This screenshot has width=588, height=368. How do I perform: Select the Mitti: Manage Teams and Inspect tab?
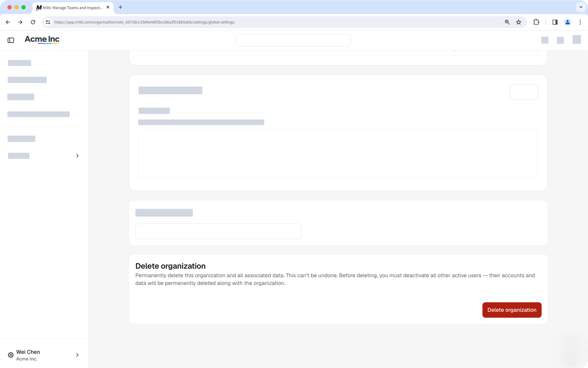(73, 7)
